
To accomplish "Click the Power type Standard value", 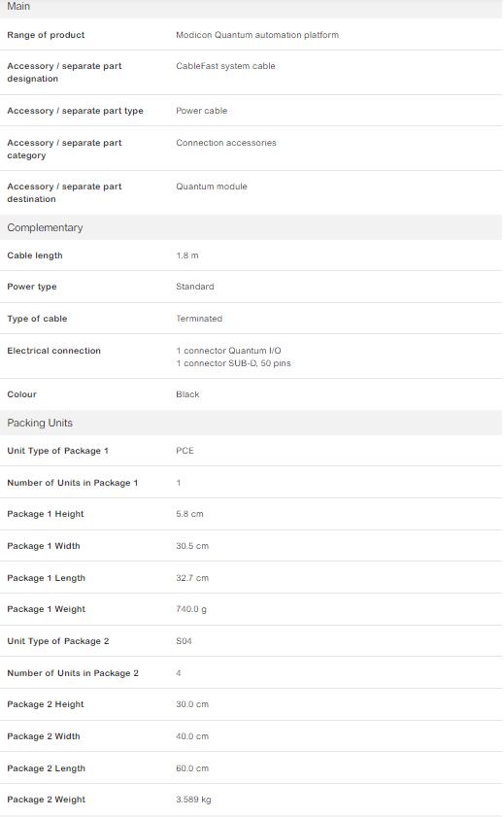I will 195,287.
